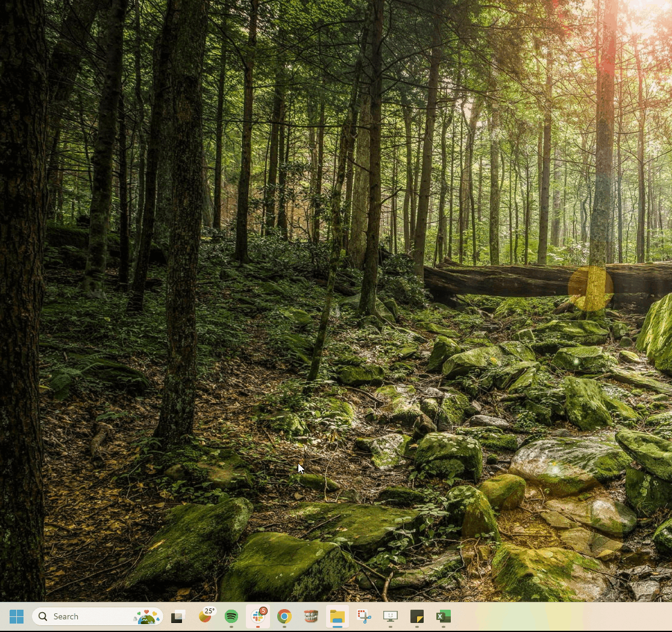The width and height of the screenshot is (672, 632).
Task: Open the Snipping Tool in taskbar
Action: coord(364,616)
